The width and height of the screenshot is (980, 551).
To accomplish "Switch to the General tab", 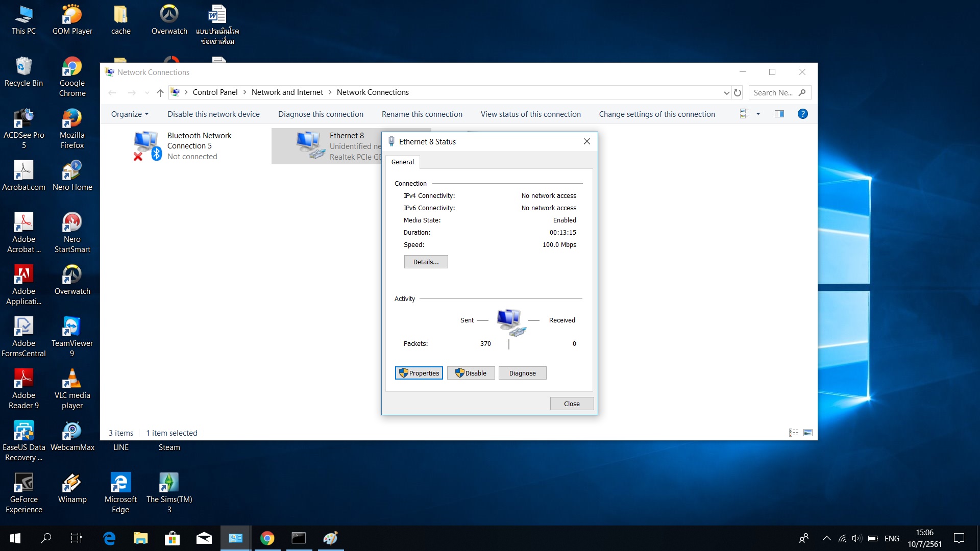I will [x=402, y=162].
